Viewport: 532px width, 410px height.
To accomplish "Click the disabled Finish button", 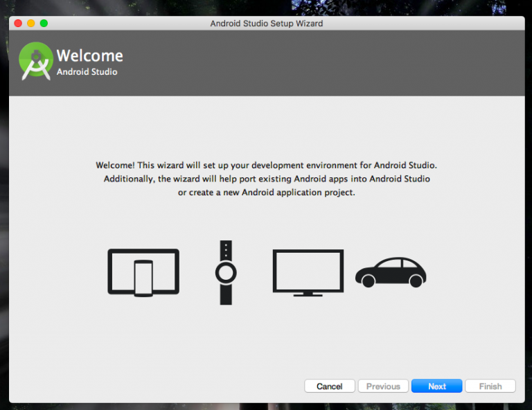I will pos(490,386).
